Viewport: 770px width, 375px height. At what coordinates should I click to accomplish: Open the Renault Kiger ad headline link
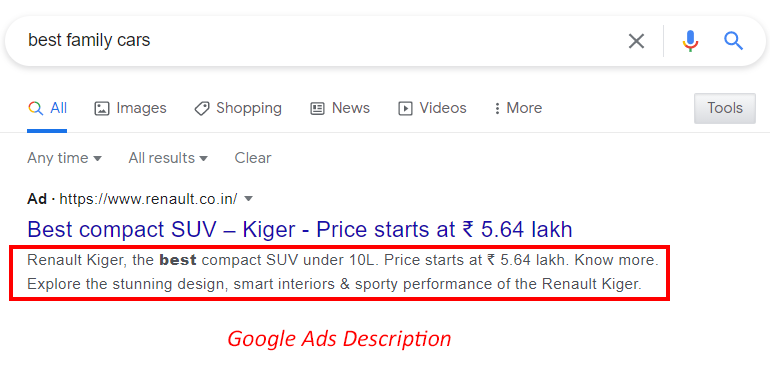coord(300,229)
